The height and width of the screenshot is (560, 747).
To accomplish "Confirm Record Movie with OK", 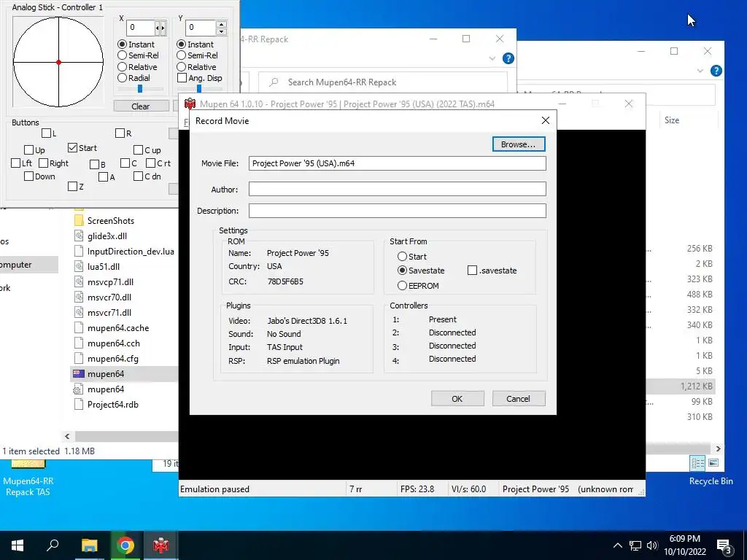I will pos(457,399).
